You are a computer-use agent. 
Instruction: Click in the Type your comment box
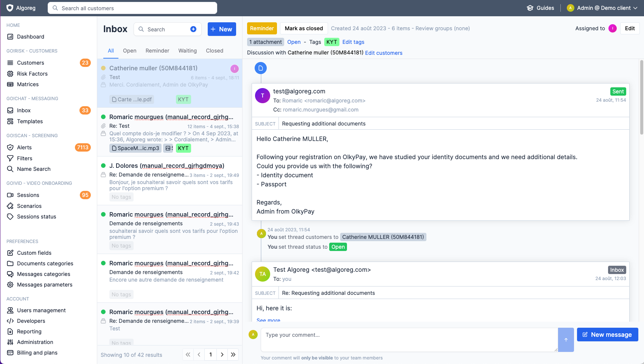point(409,340)
